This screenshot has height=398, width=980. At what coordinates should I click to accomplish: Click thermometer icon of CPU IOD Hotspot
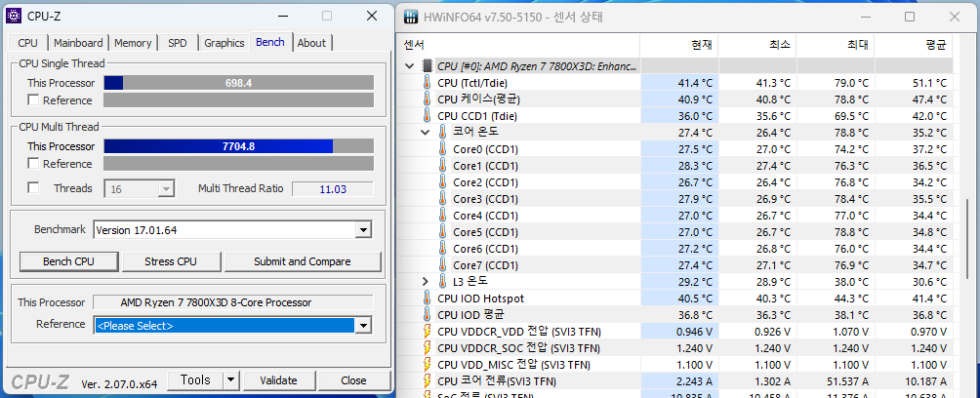pos(428,298)
